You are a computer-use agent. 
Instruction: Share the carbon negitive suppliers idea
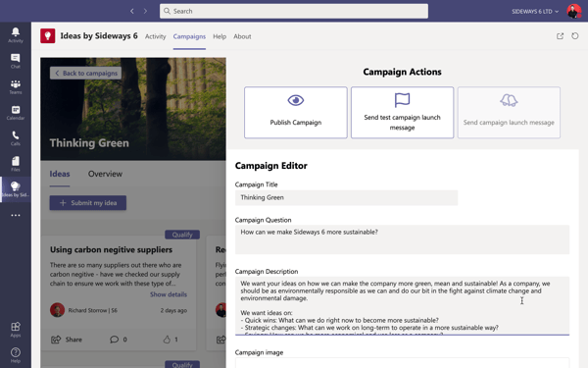(x=67, y=340)
